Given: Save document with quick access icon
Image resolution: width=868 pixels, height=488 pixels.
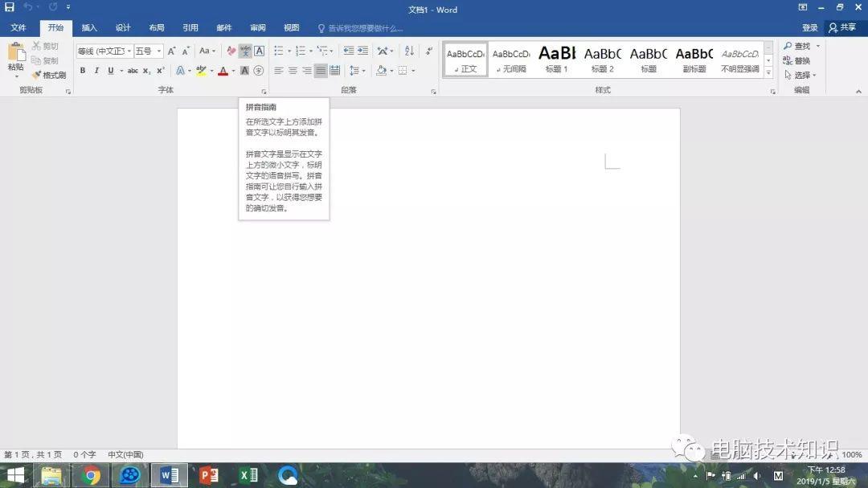Looking at the screenshot, I should [10, 7].
